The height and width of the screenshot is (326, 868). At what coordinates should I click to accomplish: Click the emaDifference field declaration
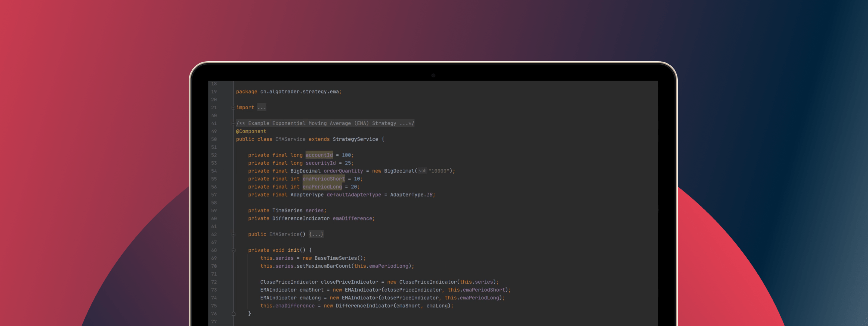[352, 219]
